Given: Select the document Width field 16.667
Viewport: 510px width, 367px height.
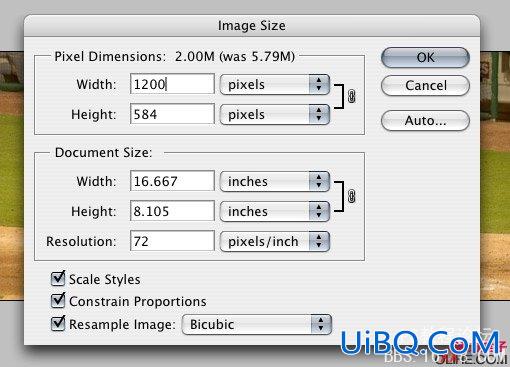Looking at the screenshot, I should [172, 181].
